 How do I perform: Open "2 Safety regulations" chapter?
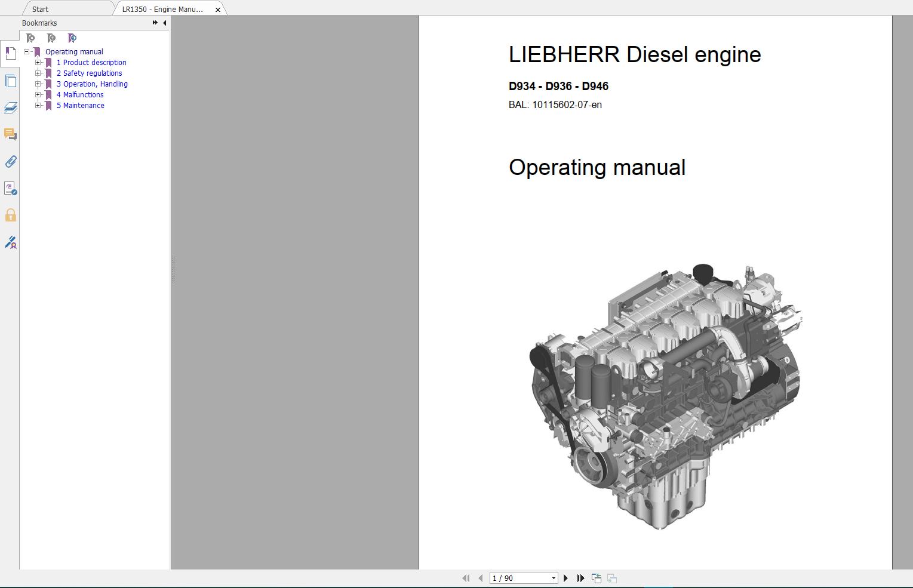89,73
